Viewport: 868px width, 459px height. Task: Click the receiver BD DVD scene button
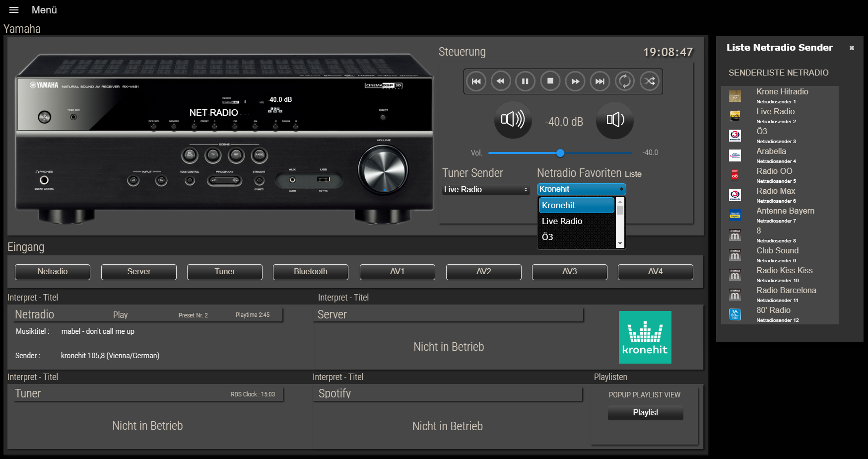point(190,155)
